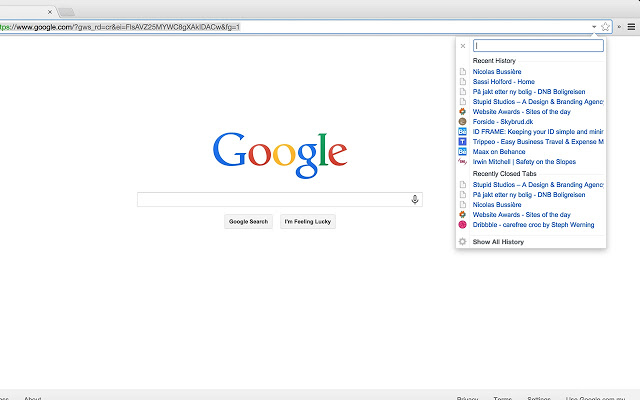
Task: Open Sassi Holford - Home history entry
Action: [504, 82]
